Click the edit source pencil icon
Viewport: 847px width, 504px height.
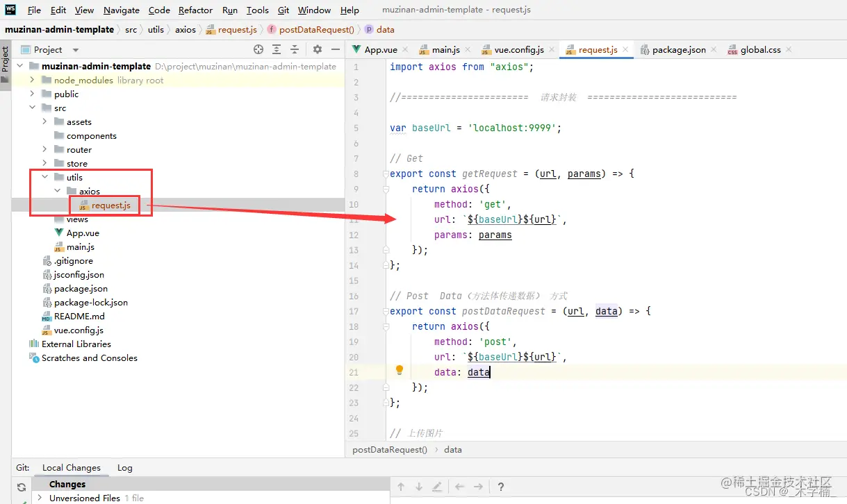(437, 487)
